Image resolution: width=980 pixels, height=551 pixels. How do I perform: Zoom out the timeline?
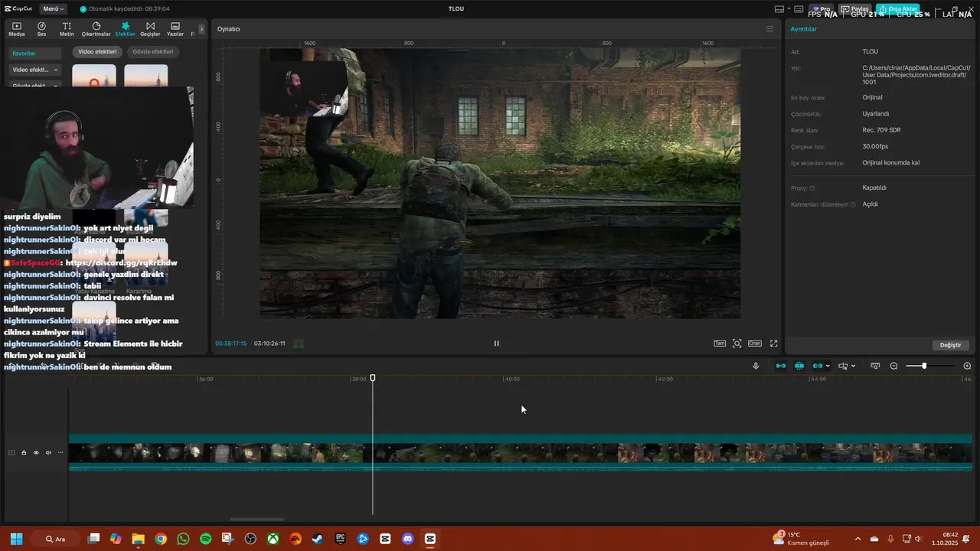tap(893, 366)
